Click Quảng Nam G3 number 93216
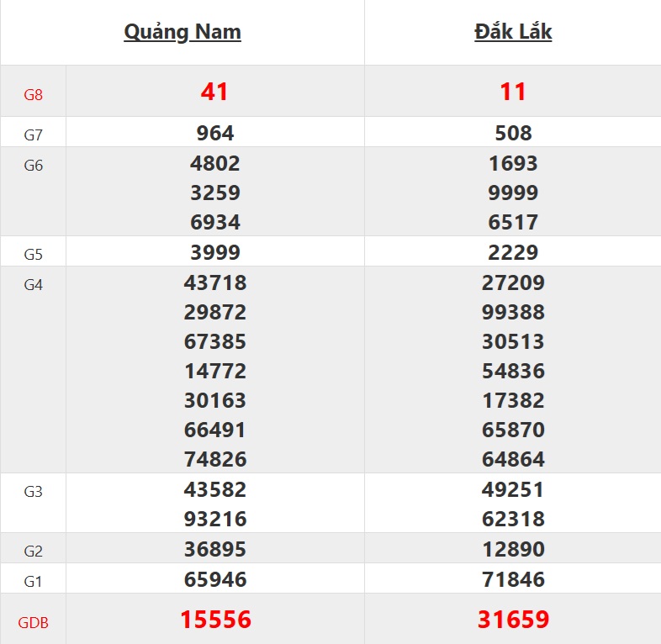 pos(214,519)
